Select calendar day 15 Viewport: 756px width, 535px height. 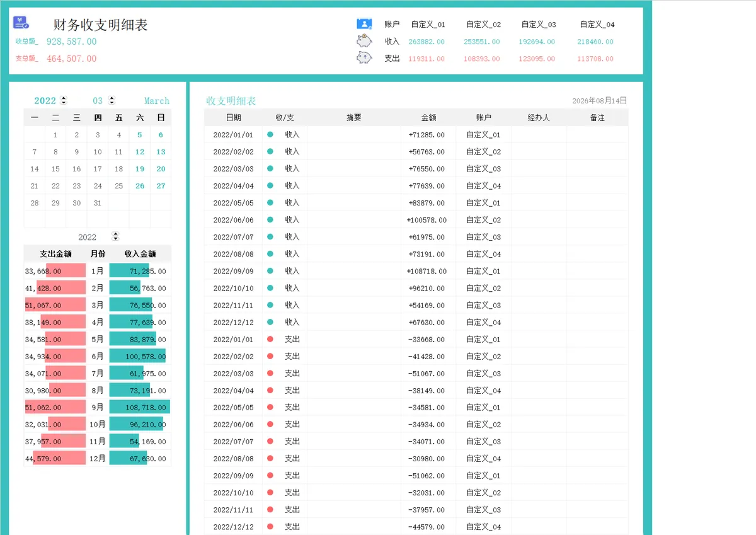[55, 169]
